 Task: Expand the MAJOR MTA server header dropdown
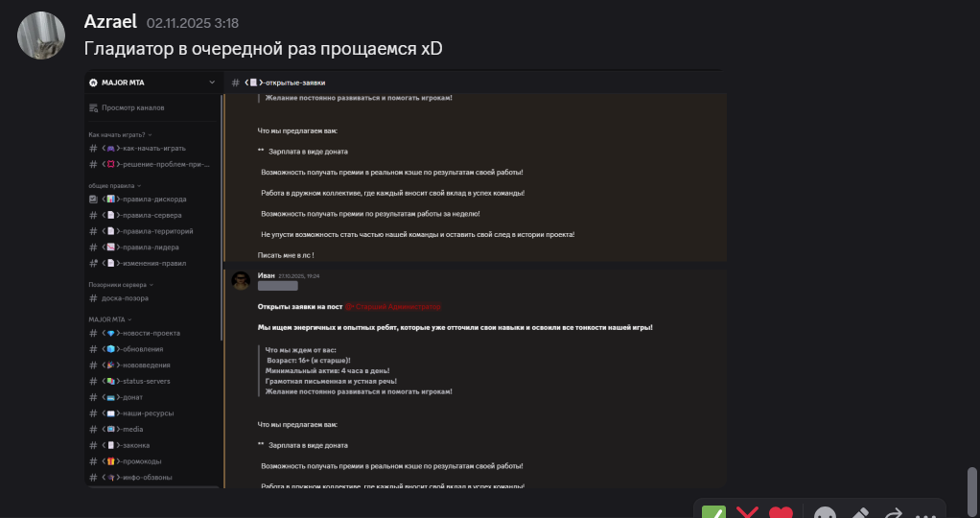coord(212,82)
